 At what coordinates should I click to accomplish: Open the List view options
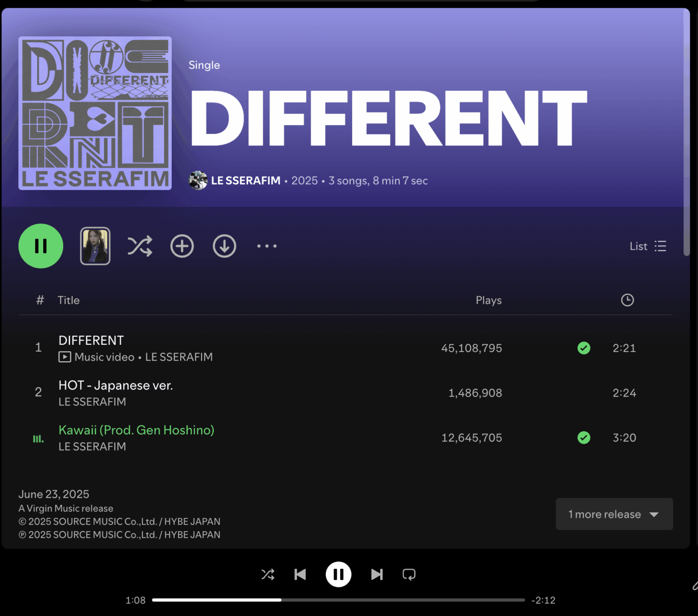tap(648, 246)
